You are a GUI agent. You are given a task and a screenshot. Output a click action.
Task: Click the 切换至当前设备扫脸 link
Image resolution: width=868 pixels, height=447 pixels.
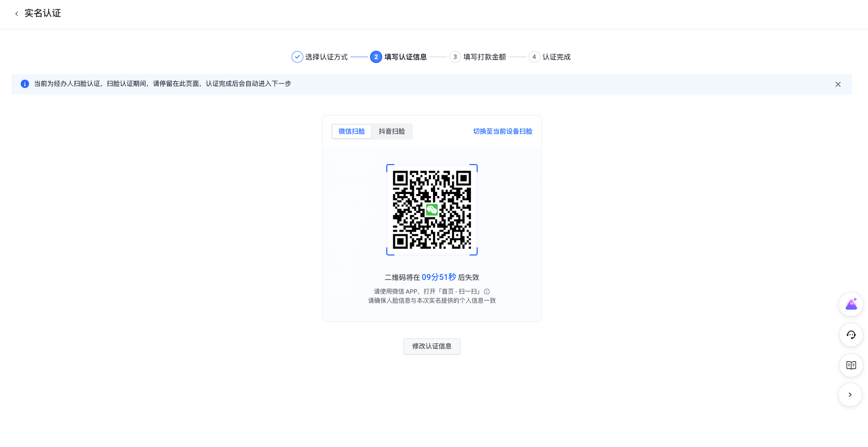point(502,132)
